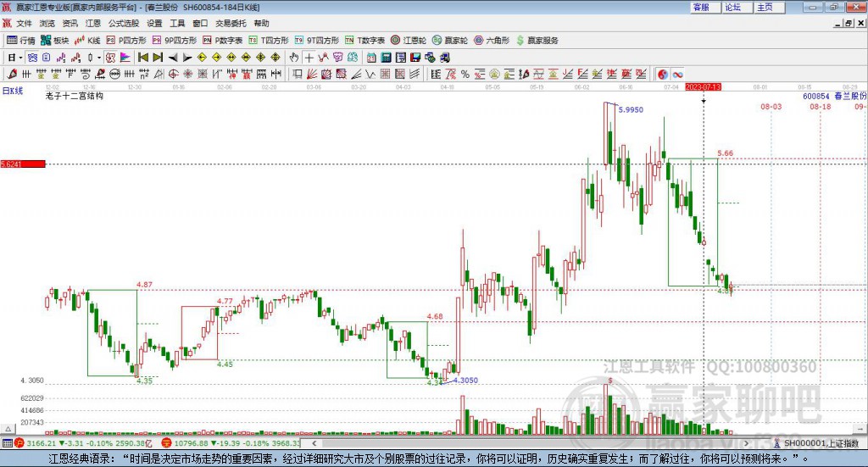Click the highlighted 2023-07-13 date marker
Image resolution: width=868 pixels, height=467 pixels.
point(703,86)
